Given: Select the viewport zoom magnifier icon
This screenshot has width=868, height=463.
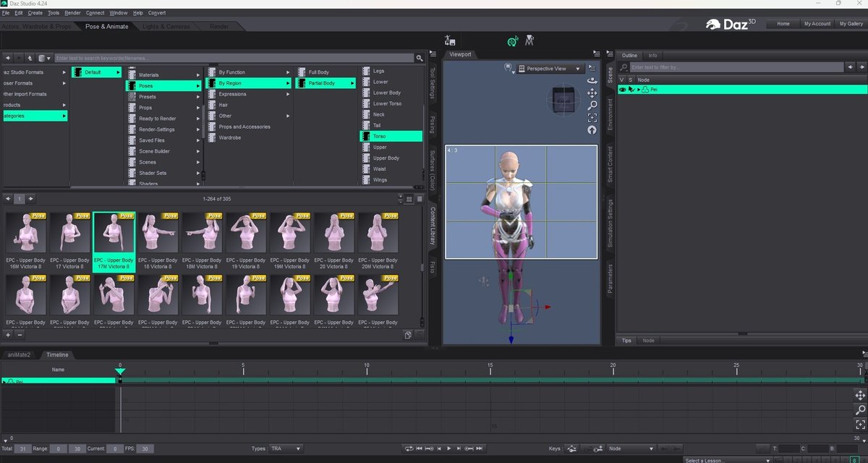Looking at the screenshot, I should click(593, 105).
